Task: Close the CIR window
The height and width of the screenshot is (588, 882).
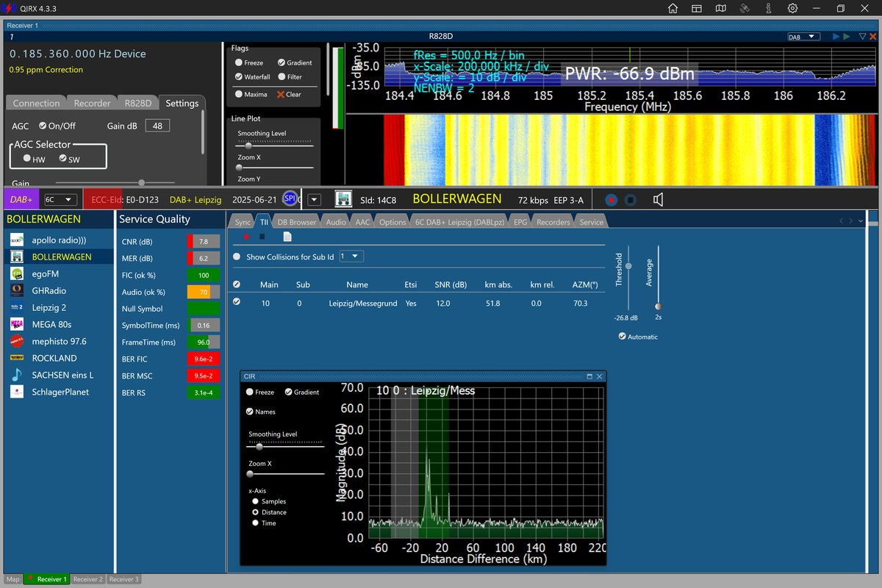Action: tap(600, 376)
